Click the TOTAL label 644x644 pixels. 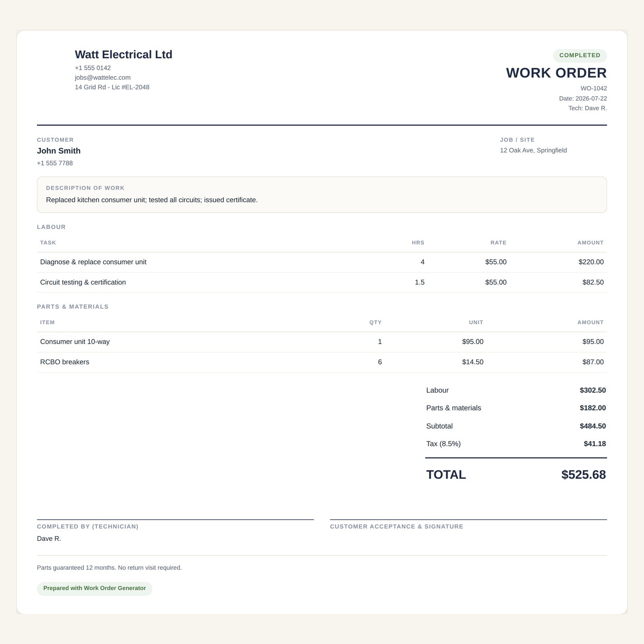point(446,475)
